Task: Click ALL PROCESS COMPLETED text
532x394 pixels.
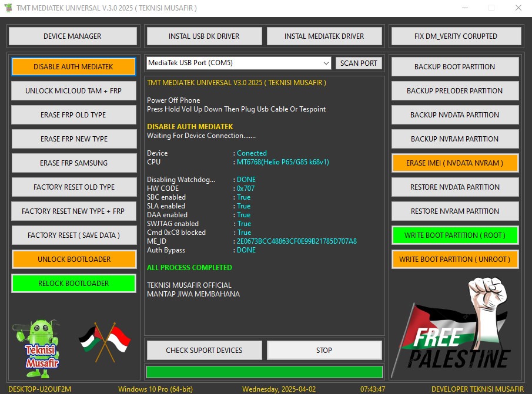Action: pyautogui.click(x=189, y=268)
